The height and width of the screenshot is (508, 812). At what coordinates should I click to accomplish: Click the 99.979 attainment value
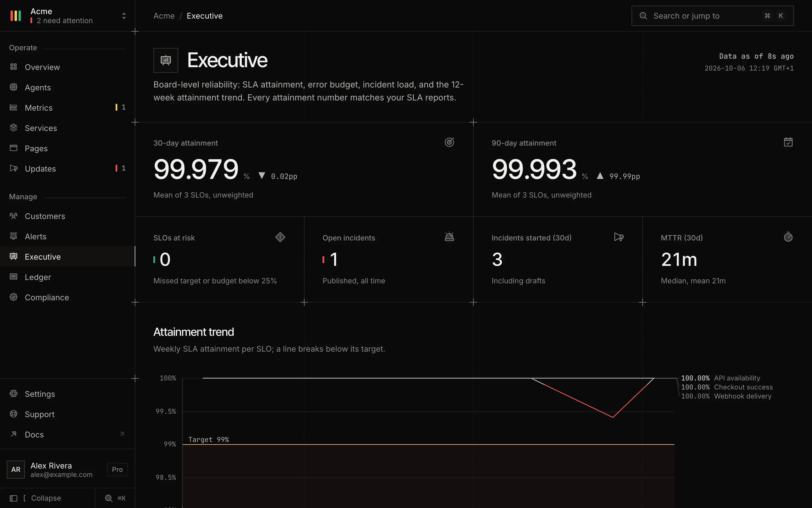[x=196, y=169]
